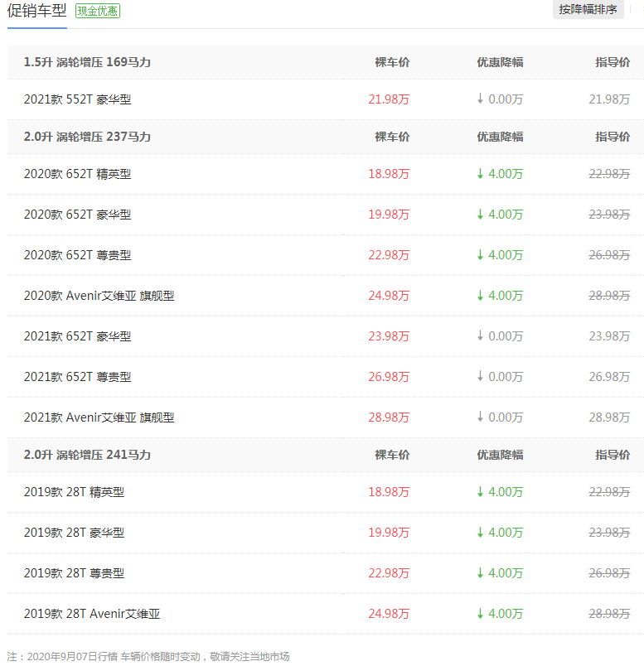644x666 pixels.
Task: Click 22.98万 price of 2019款 28T 尊贵型
Action: 389,573
